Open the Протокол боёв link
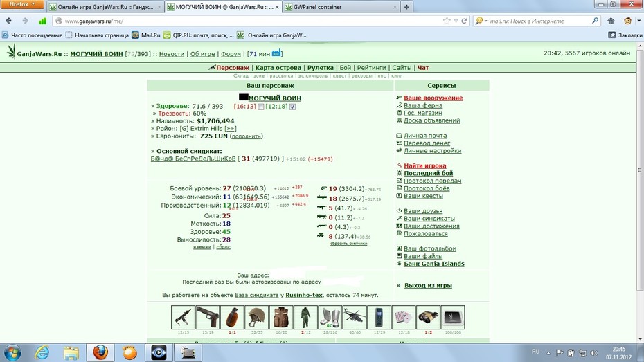The image size is (644, 362). click(427, 188)
